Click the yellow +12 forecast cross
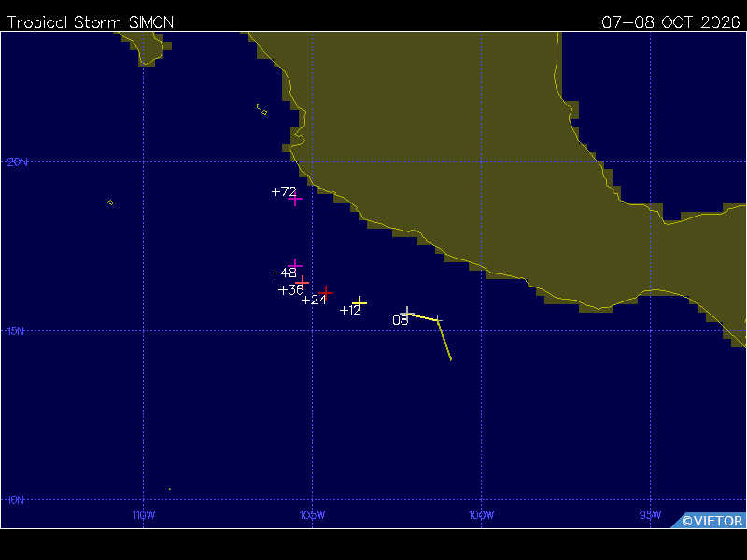The image size is (747, 560). tap(359, 302)
